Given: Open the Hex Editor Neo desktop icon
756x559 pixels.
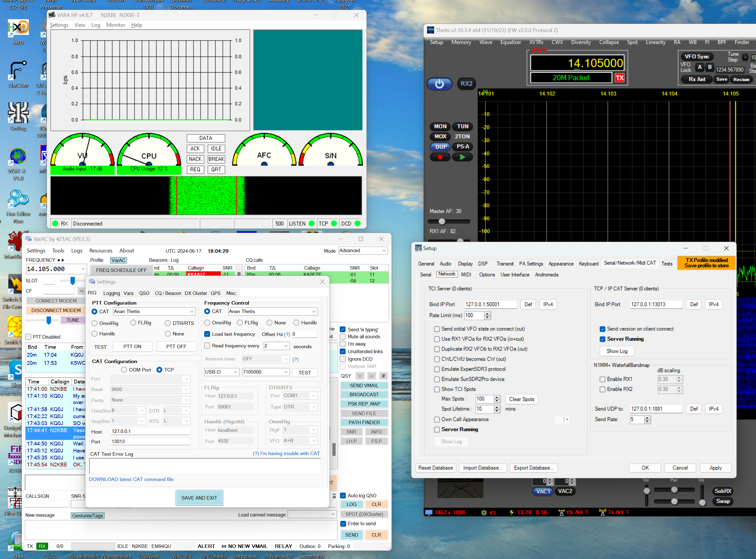Looking at the screenshot, I should [x=18, y=206].
